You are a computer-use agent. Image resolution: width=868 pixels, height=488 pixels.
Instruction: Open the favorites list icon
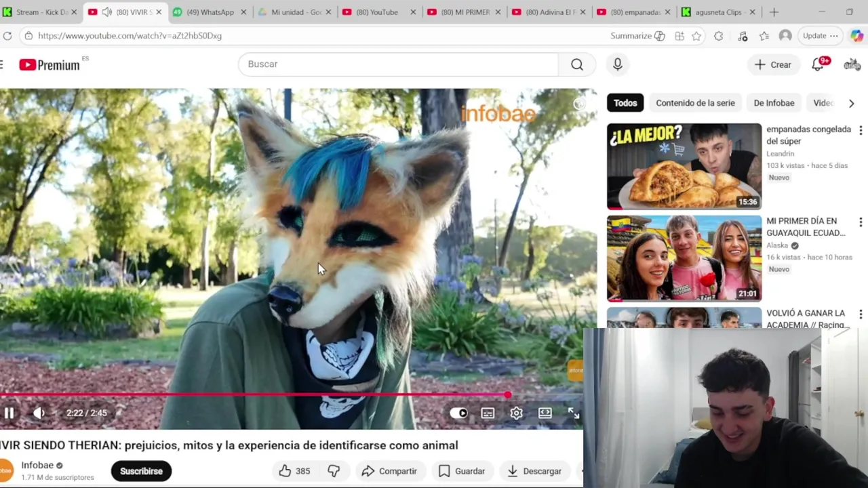(x=764, y=36)
